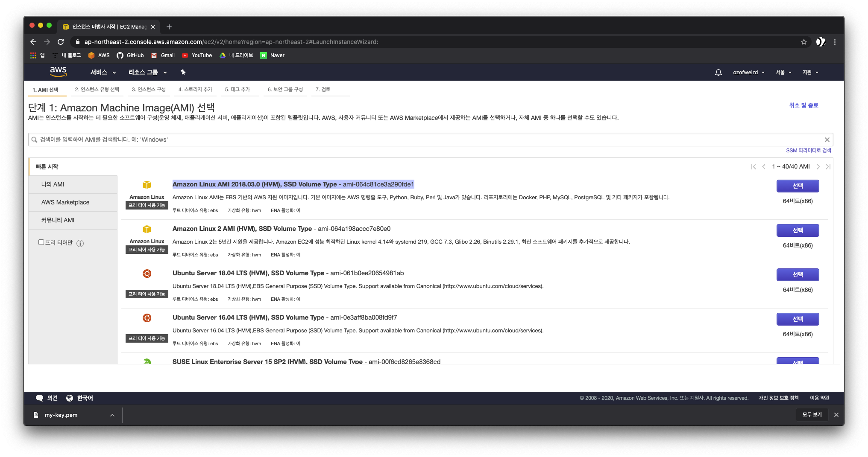The image size is (868, 457).
Task: Click the Ubuntu Server 18.04 LTS title text
Action: (x=248, y=273)
